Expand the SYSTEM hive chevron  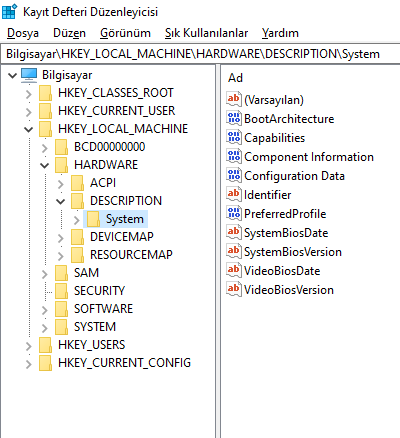pyautogui.click(x=45, y=328)
